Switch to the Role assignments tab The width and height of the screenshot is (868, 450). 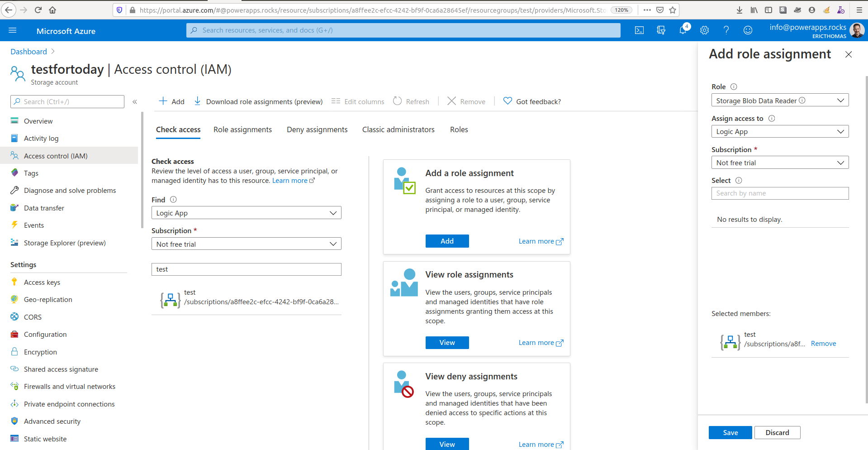point(242,129)
